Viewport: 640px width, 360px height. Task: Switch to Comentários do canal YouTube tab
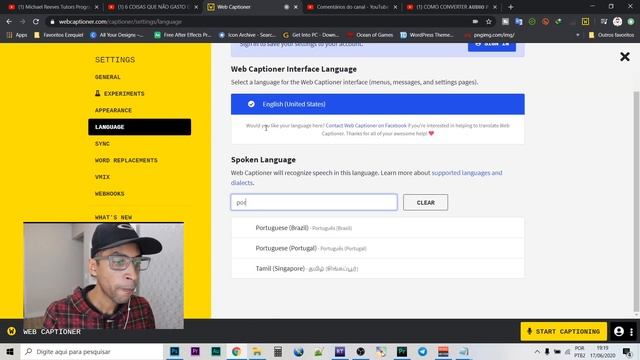coord(352,7)
